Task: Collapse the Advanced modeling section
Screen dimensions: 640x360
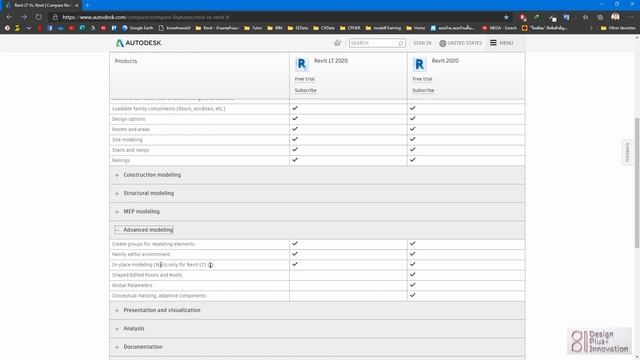Action: click(144, 230)
